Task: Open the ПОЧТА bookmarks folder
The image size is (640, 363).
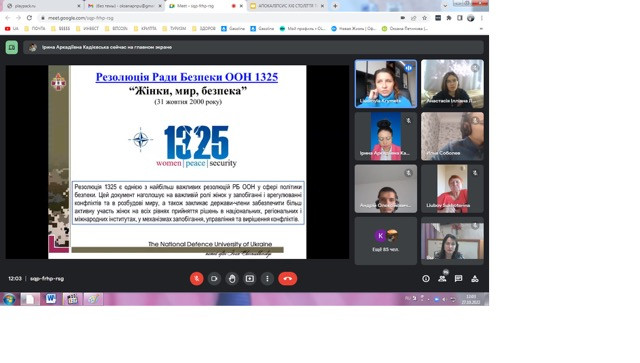Action: click(35, 29)
